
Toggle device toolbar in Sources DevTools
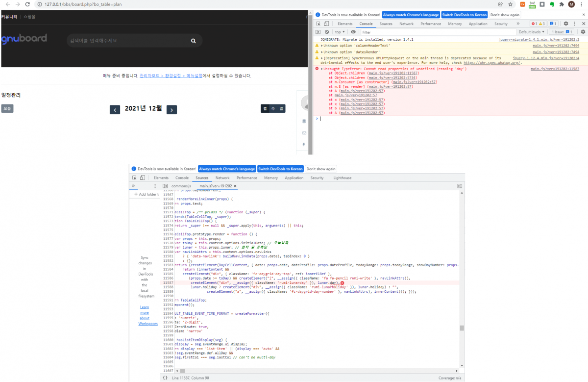(x=143, y=178)
